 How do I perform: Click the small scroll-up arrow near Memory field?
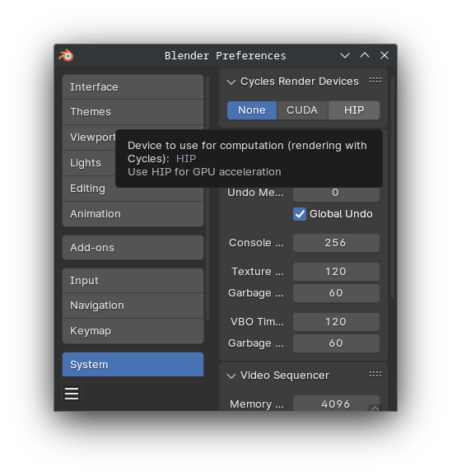tap(375, 408)
